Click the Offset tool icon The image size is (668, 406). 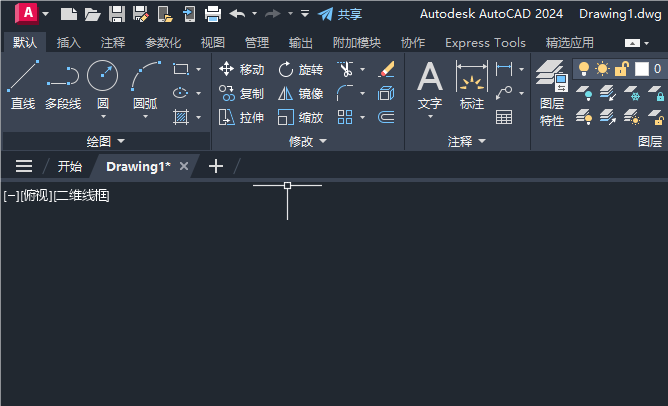click(x=386, y=117)
